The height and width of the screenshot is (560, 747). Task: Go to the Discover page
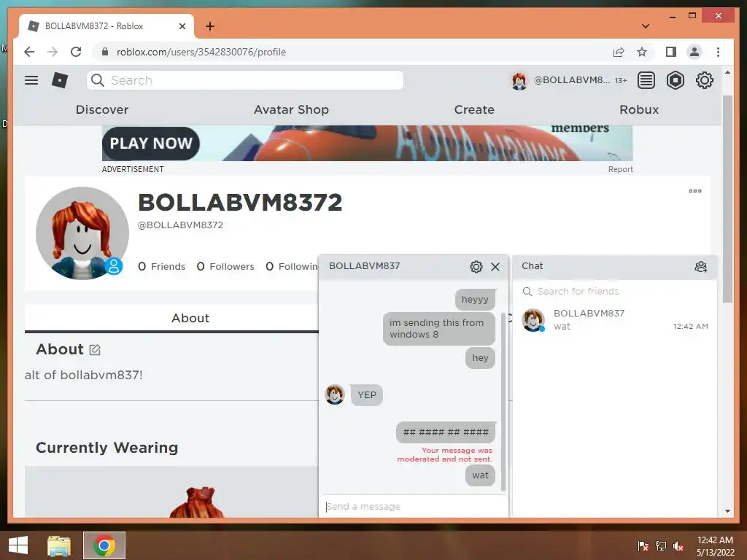[x=102, y=109]
